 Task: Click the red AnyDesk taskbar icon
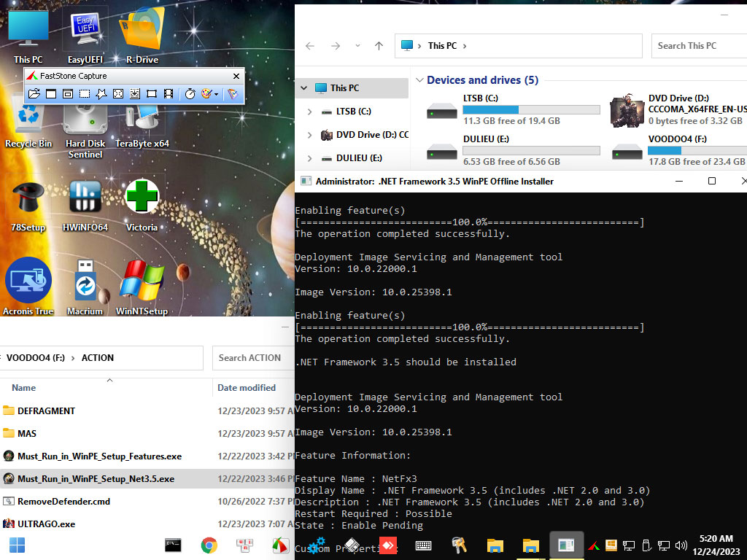click(x=388, y=545)
